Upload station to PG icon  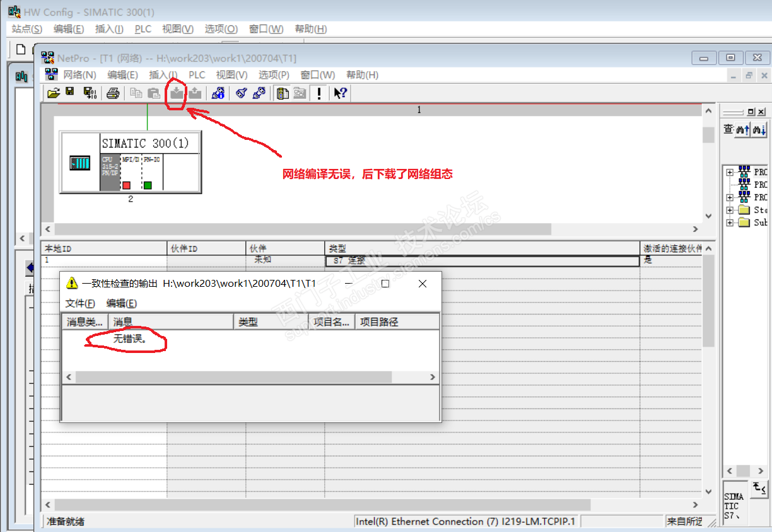[195, 93]
